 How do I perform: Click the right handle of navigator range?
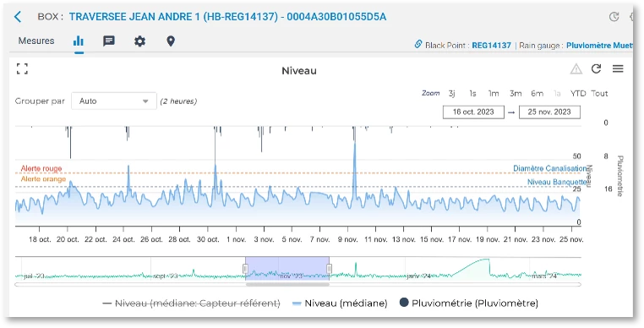329,269
